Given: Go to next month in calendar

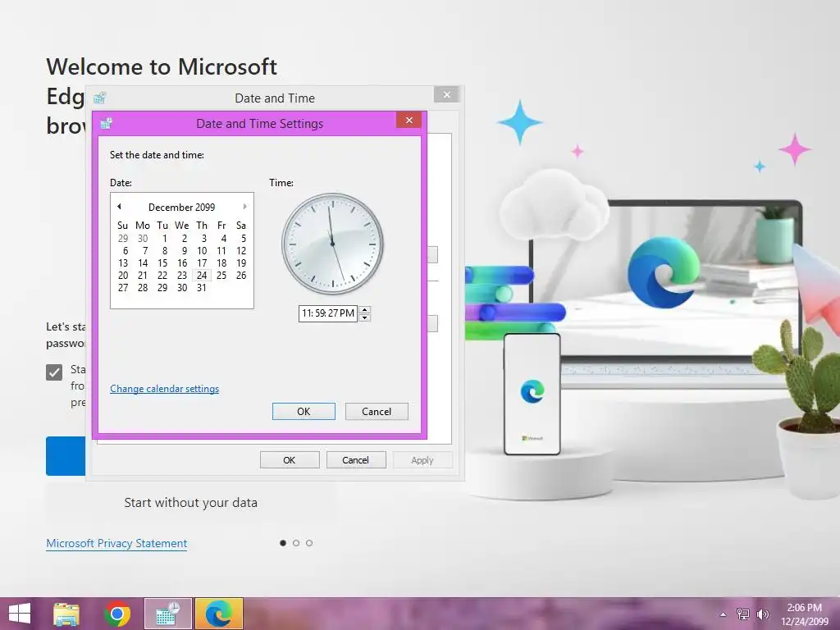Looking at the screenshot, I should [x=244, y=206].
